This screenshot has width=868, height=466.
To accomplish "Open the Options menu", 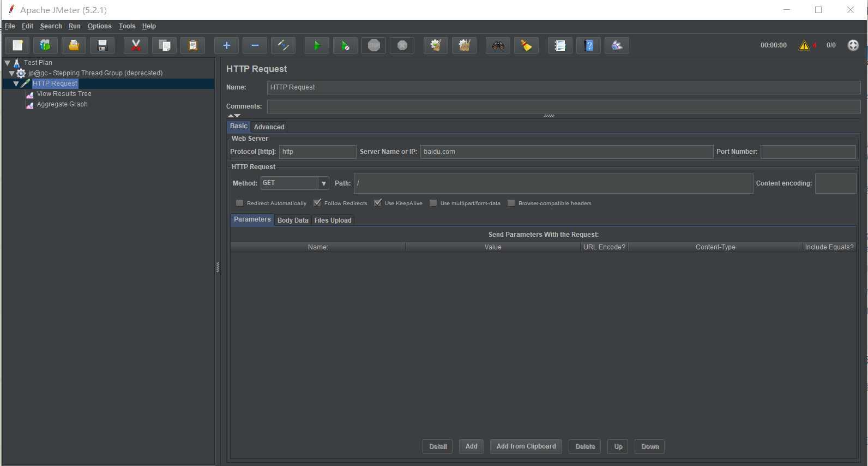I will (99, 26).
